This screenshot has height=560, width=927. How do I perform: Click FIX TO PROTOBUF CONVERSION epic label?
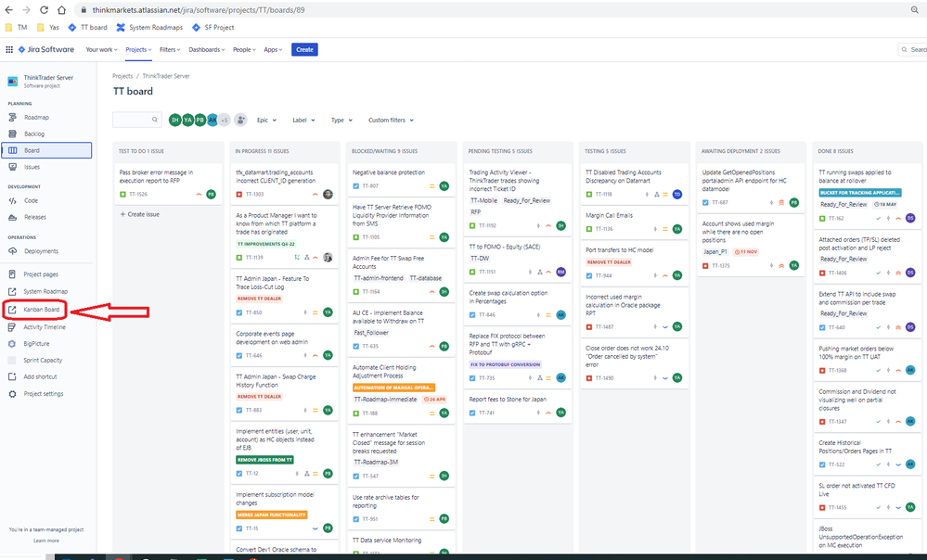506,364
